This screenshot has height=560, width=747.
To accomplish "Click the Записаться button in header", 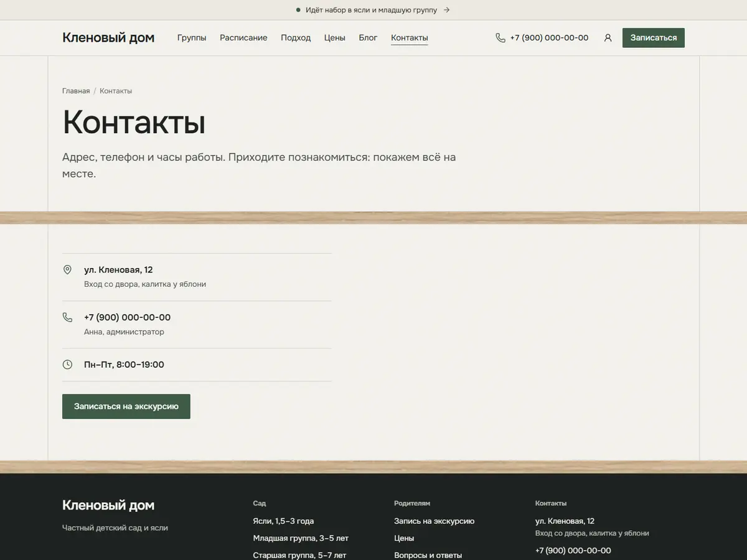I will coord(654,38).
